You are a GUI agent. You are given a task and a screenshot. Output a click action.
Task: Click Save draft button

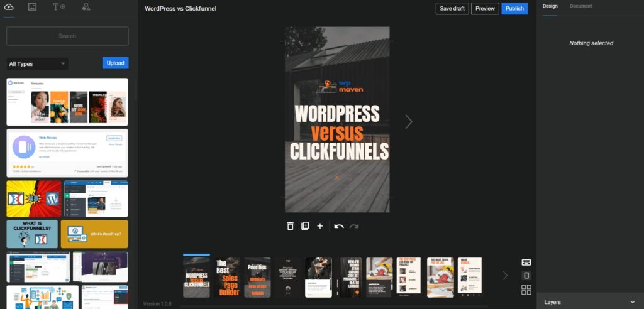coord(452,9)
